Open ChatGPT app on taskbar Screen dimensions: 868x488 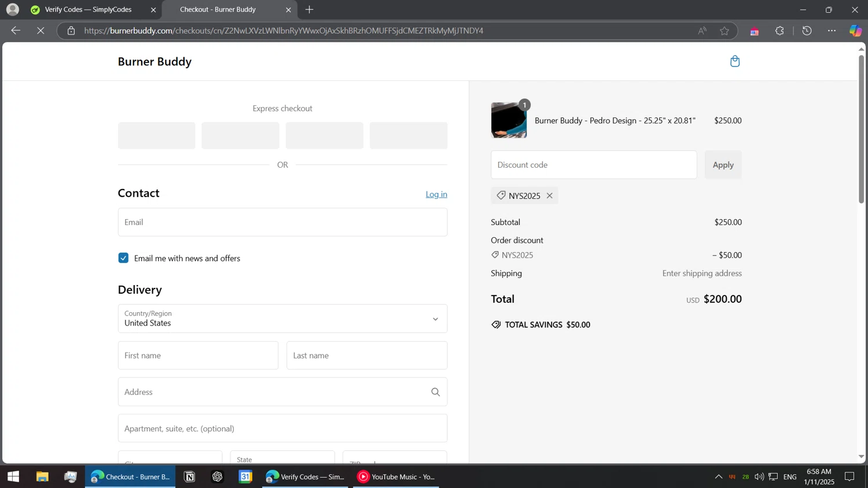218,476
